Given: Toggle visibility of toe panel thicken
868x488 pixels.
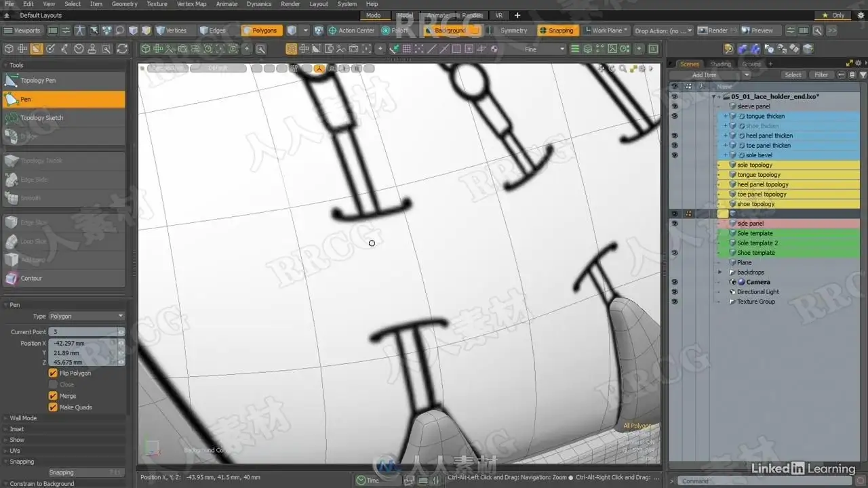Looking at the screenshot, I should pos(674,145).
